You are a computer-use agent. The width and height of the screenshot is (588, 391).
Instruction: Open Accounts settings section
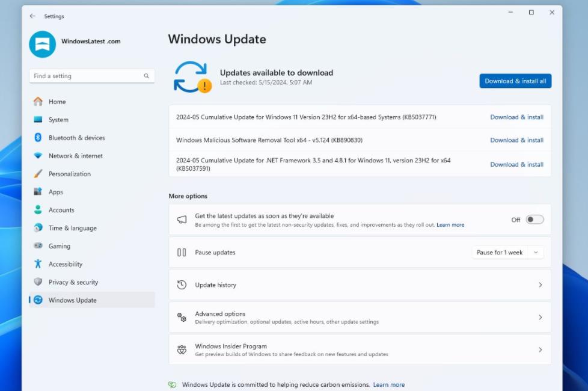[x=61, y=210]
